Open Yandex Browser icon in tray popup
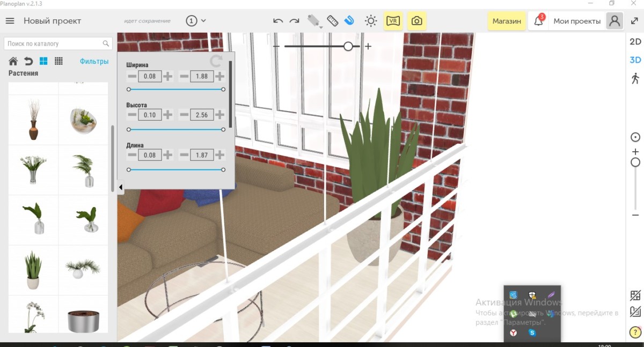644x347 pixels. point(514,333)
